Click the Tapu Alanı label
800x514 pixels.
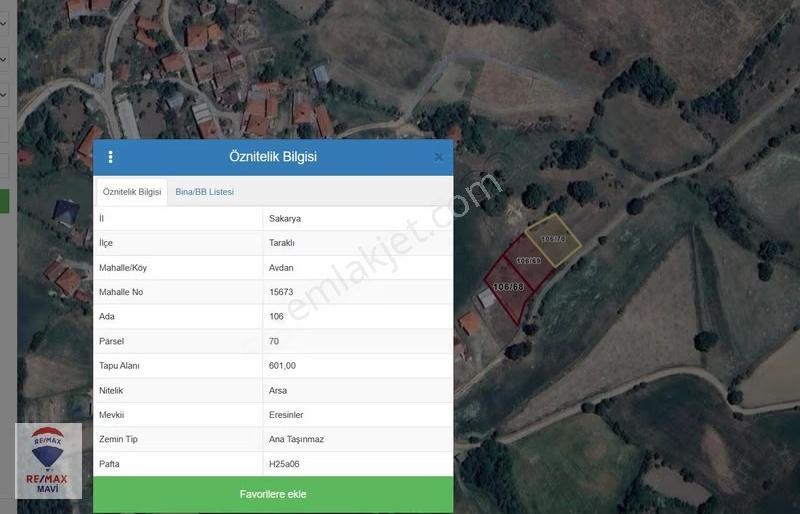(119, 365)
